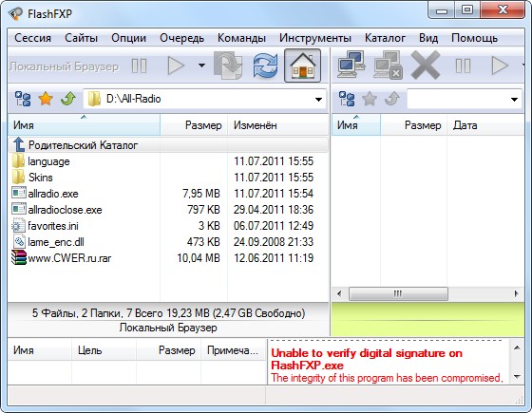Open the Инструменты menu
The height and width of the screenshot is (413, 532).
315,38
